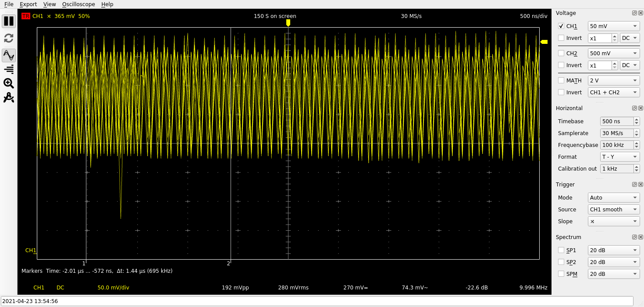Viewport: 644px width, 307px height.
Task: Open the Trigger Mode Auto dropdown
Action: pos(613,198)
